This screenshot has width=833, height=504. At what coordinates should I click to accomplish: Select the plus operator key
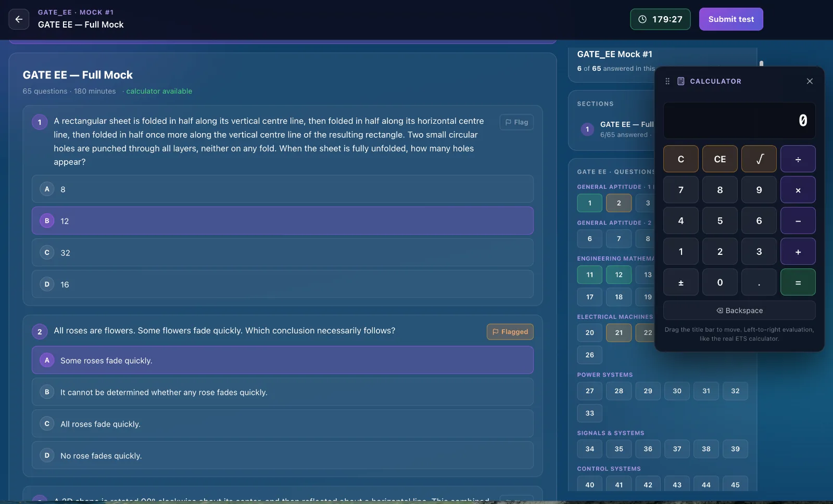pyautogui.click(x=798, y=251)
